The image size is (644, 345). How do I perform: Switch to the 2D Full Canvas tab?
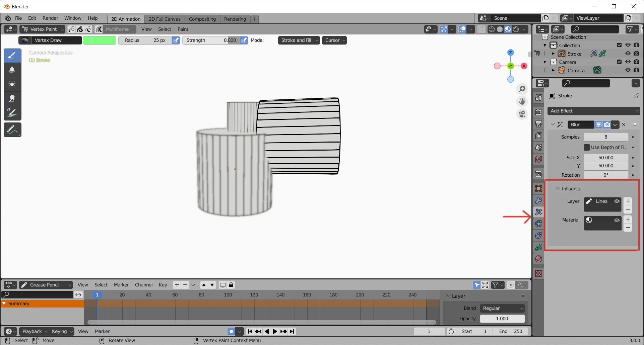(165, 19)
